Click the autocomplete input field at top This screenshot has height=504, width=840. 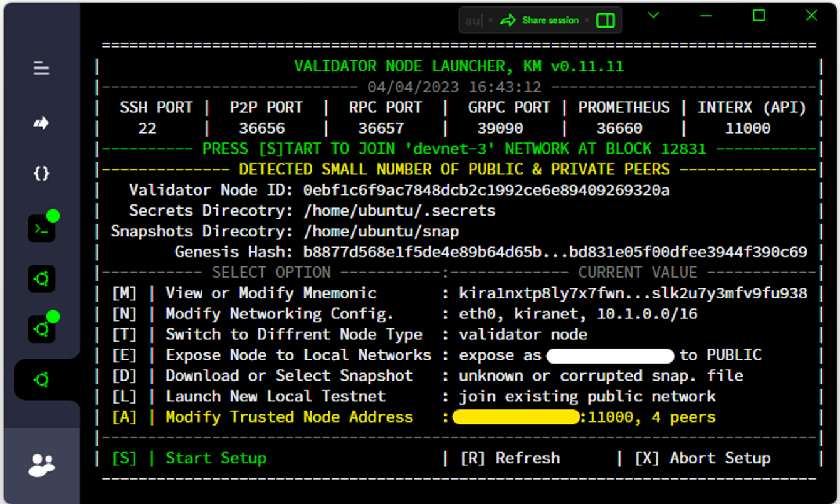(473, 21)
